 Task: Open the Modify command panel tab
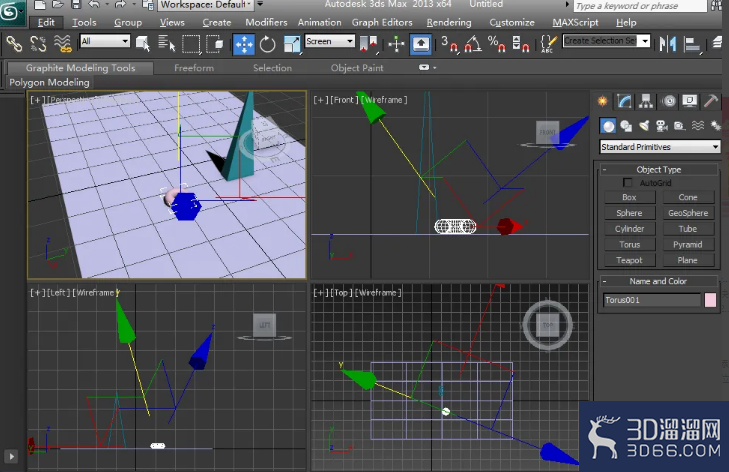coord(624,101)
